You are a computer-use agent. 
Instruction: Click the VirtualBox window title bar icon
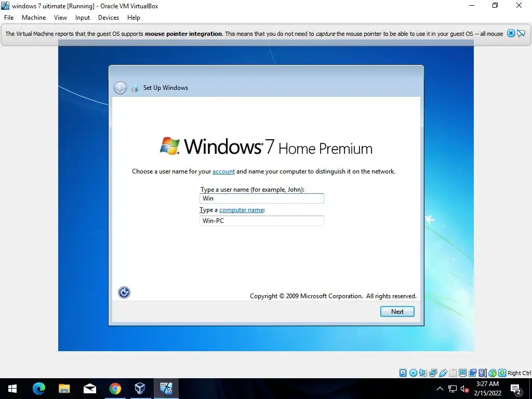(5, 6)
